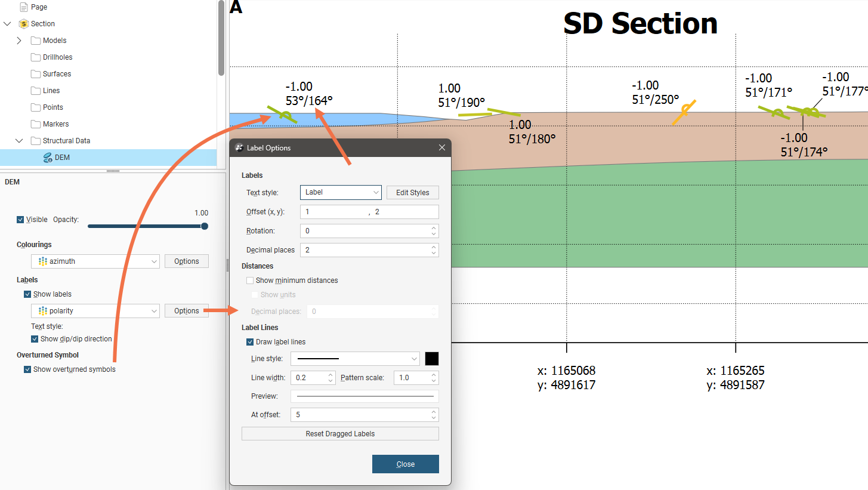Screen dimensions: 868x490
Task: Click the black line colour swatch
Action: tap(432, 359)
